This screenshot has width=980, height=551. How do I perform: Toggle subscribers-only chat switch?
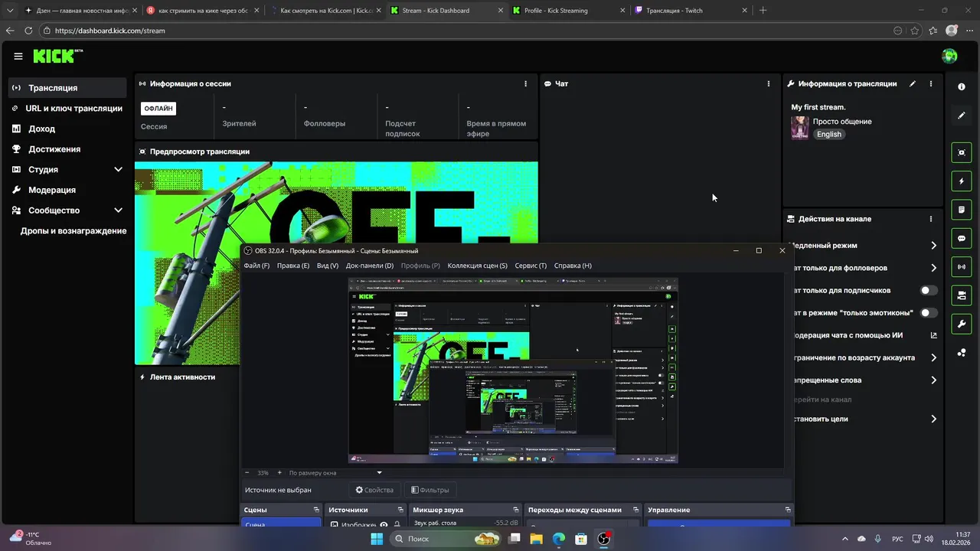click(x=929, y=291)
